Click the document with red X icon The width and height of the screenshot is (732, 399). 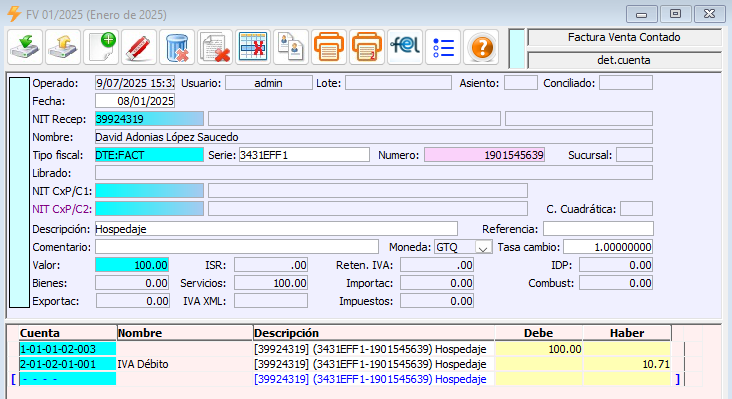[215, 47]
